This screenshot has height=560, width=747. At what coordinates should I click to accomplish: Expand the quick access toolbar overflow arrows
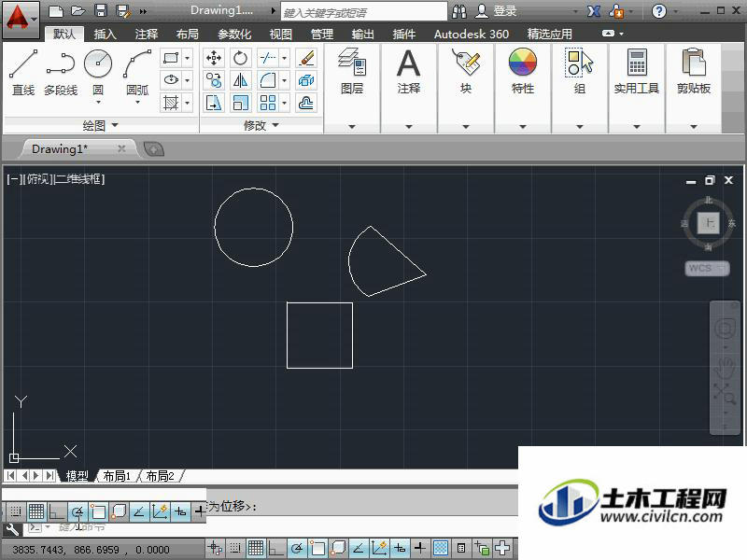pyautogui.click(x=143, y=11)
